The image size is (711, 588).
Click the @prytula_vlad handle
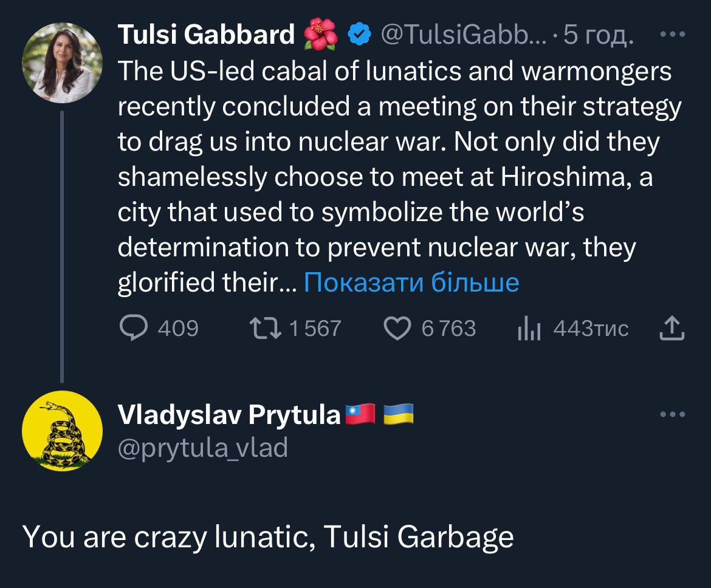tap(202, 448)
